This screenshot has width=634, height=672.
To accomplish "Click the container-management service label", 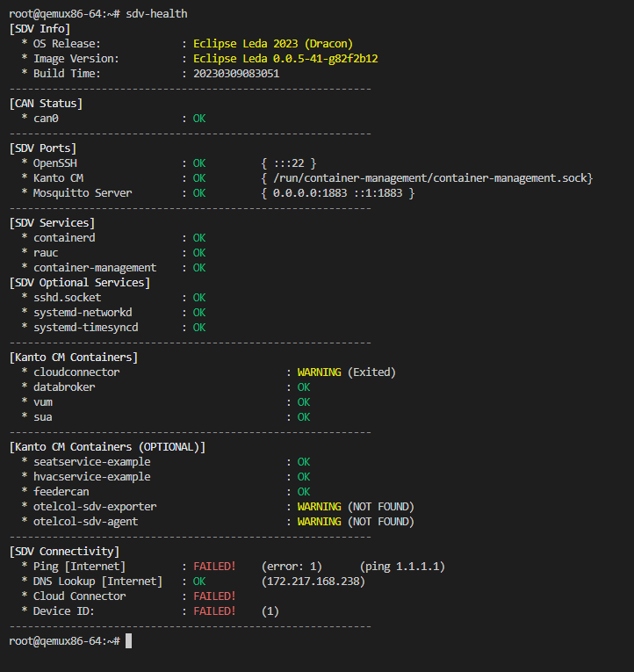I will 95,268.
